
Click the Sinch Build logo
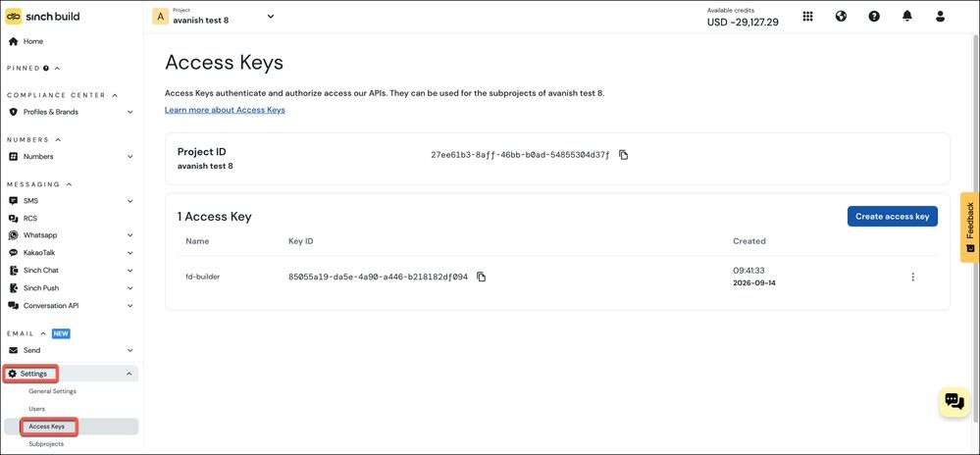click(x=42, y=17)
